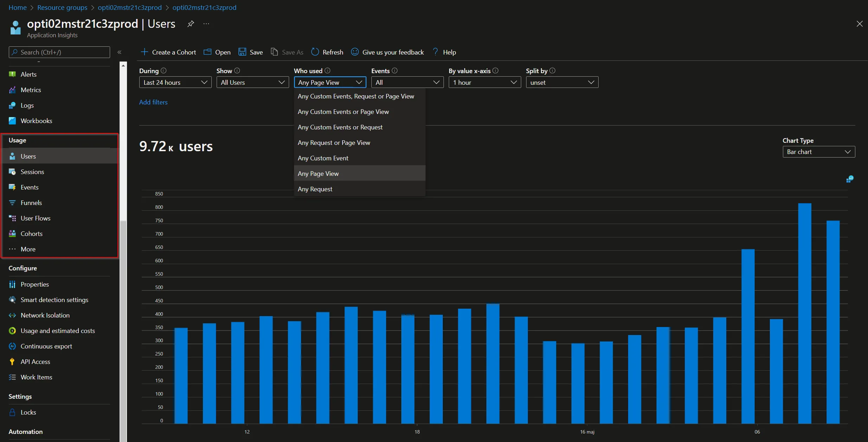Screen dimensions: 868x442
Task: Go to the Resource groups breadcrumb
Action: click(x=62, y=7)
